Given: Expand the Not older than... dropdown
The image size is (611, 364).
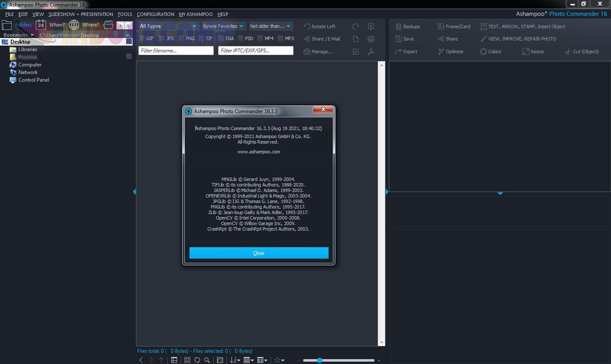Looking at the screenshot, I should pyautogui.click(x=270, y=25).
